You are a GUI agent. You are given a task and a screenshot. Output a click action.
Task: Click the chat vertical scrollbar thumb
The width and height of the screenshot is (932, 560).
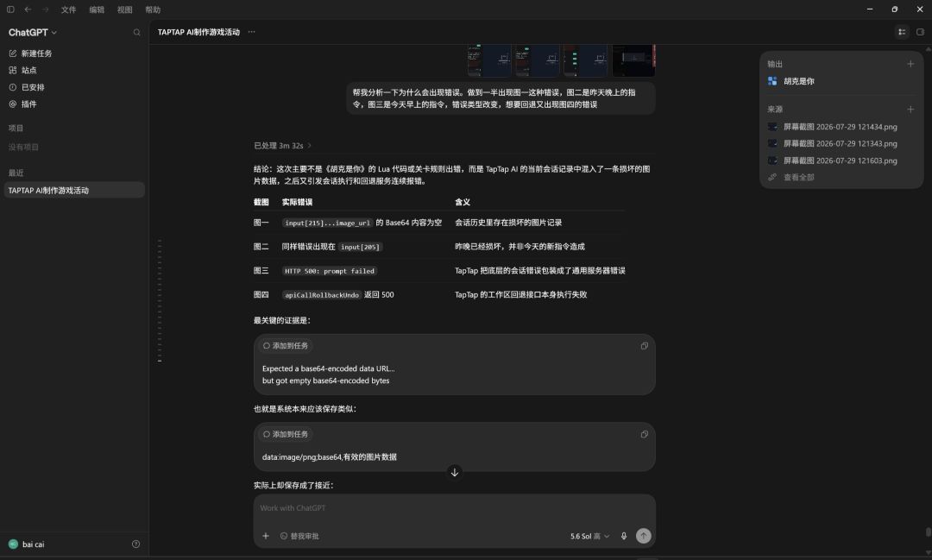click(928, 532)
